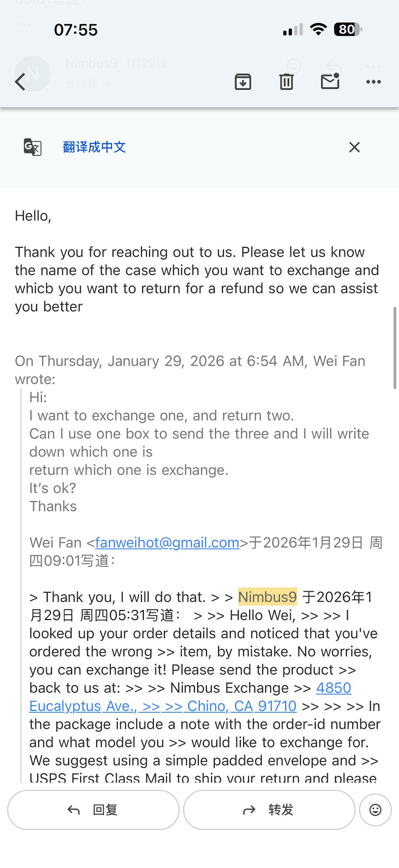Mark message as unread via envelope icon

330,82
